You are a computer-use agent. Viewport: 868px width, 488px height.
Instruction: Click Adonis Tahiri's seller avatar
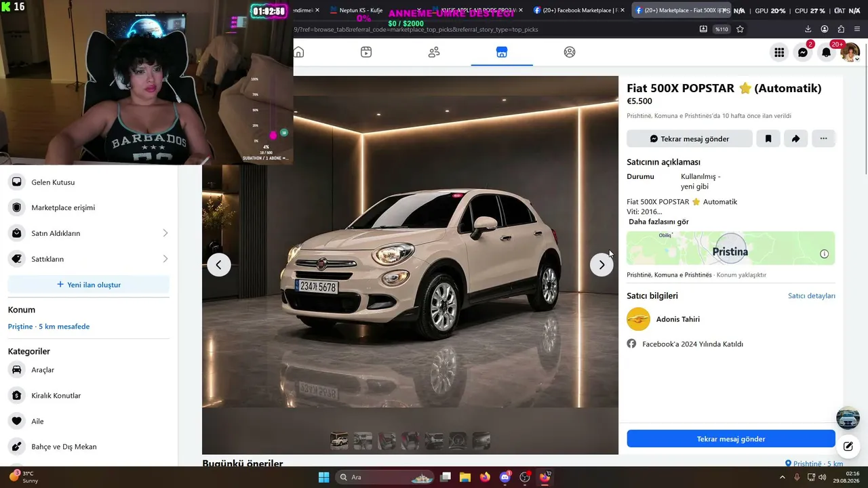coord(638,319)
